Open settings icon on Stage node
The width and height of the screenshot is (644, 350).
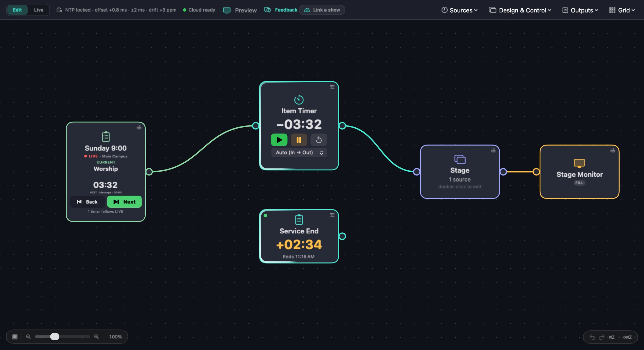[x=493, y=150]
